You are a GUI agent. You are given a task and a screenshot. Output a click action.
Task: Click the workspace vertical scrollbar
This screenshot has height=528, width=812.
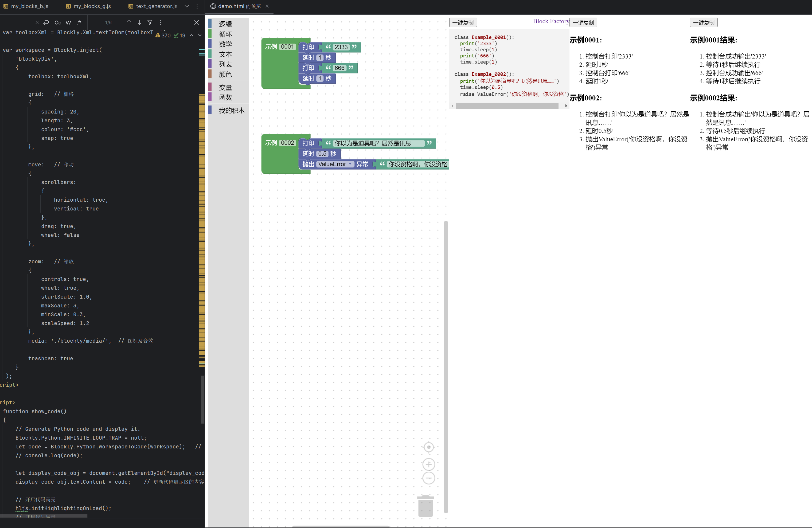click(x=446, y=367)
